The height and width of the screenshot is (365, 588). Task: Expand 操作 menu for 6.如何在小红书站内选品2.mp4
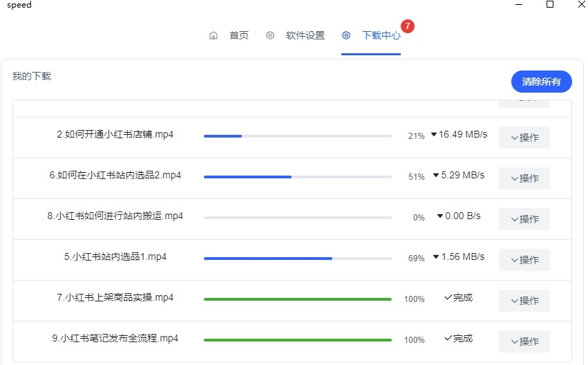coord(524,178)
